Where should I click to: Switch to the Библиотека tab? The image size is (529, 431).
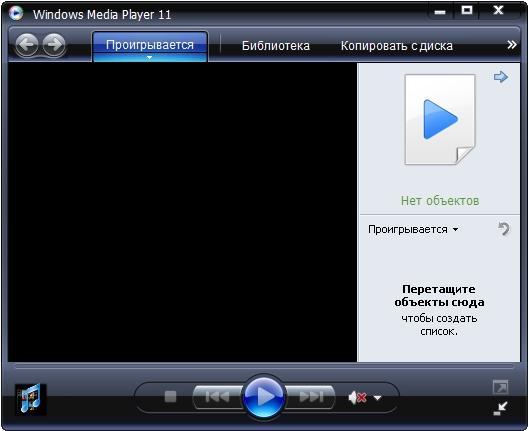[276, 46]
